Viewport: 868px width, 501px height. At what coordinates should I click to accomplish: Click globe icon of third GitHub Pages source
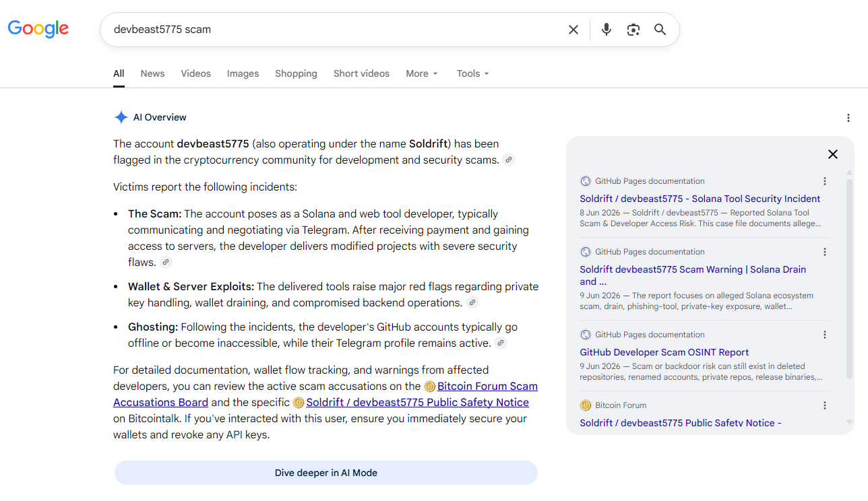(586, 335)
